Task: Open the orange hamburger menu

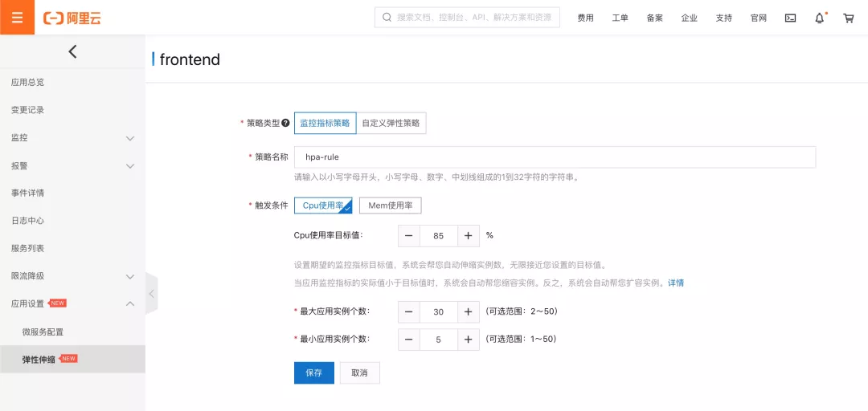Action: click(x=17, y=17)
